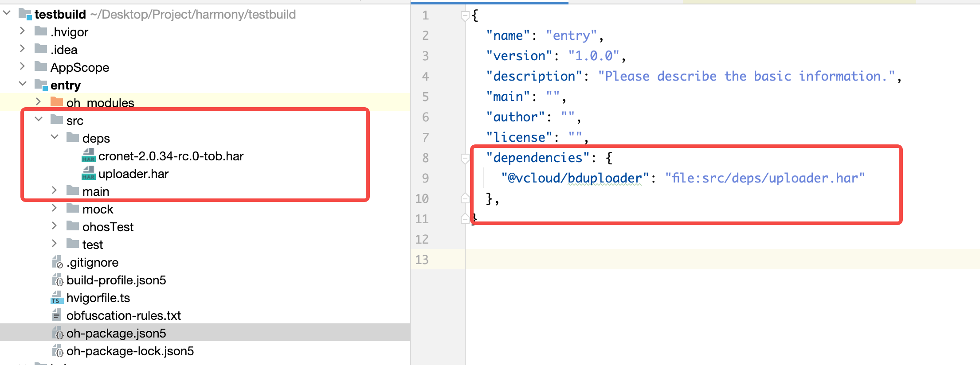Click the entry module folder icon
Viewport: 980px width, 365px height.
pos(41,85)
